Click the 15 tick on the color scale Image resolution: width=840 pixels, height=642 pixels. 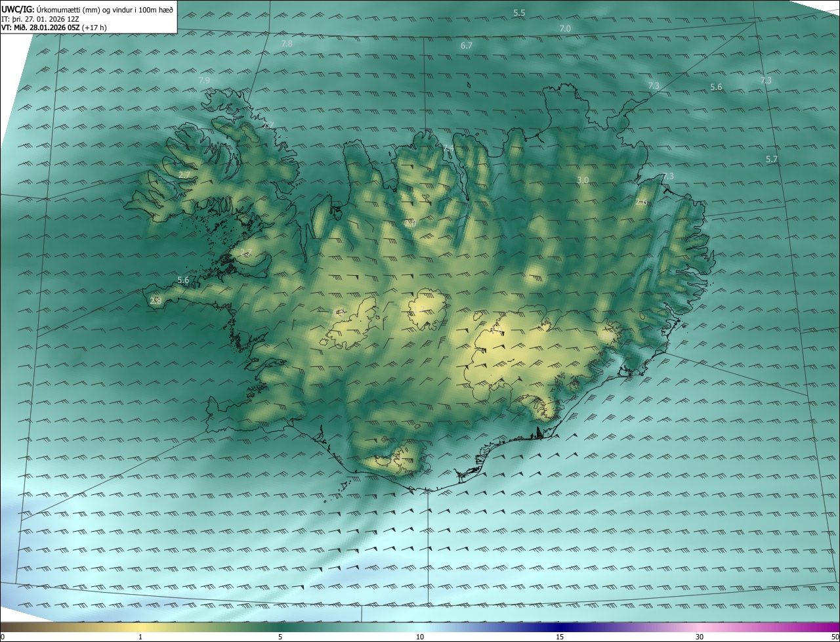(560, 637)
